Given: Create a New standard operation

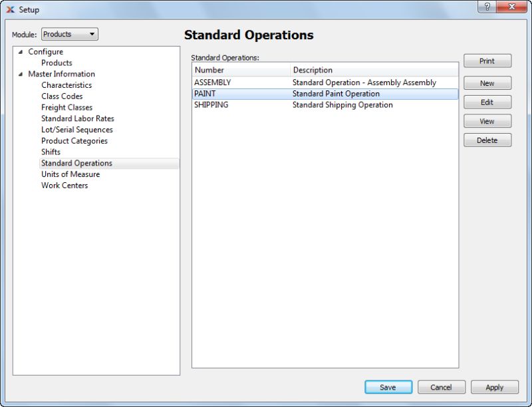Looking at the screenshot, I should point(487,82).
